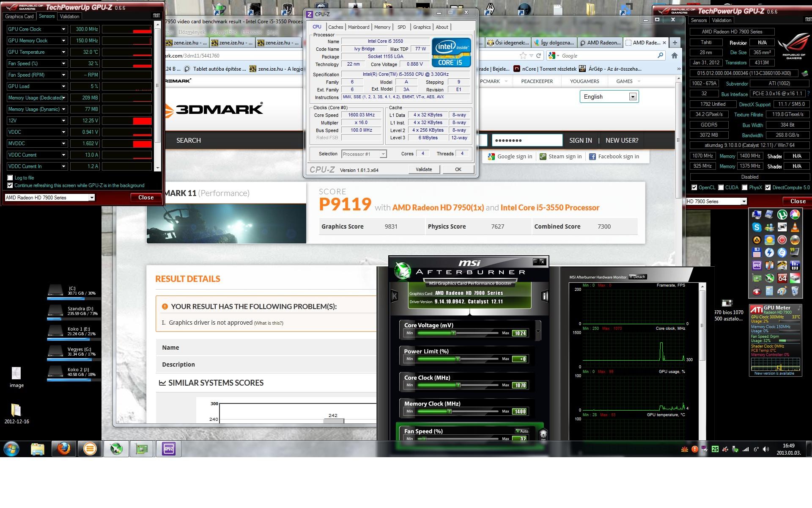Open the CPU-Z Processor #1 selection dropdown
812x508 pixels.
point(364,154)
